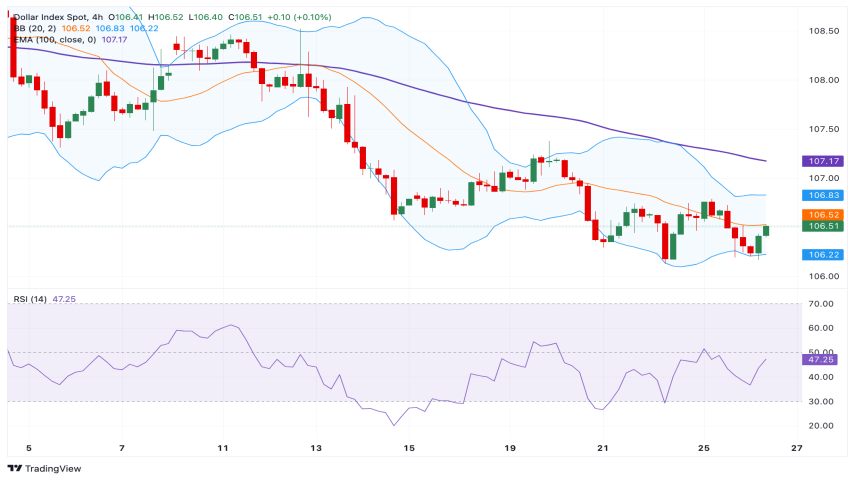Click date 13 on the time axis
Image resolution: width=855 pixels, height=480 pixels.
pyautogui.click(x=316, y=447)
